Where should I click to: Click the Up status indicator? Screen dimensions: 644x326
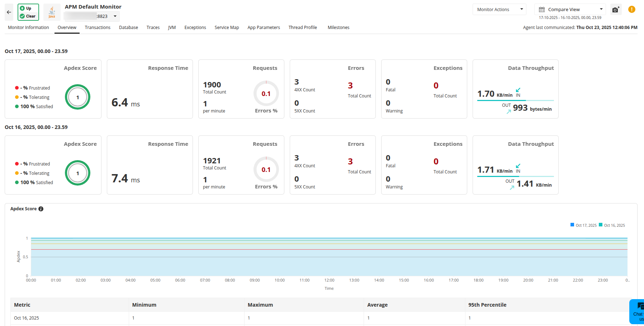coord(25,8)
